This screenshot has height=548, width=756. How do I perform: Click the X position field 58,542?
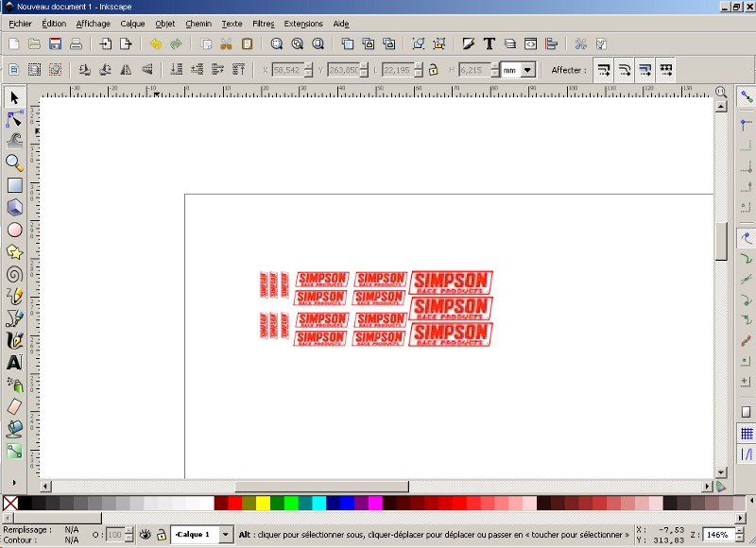tap(288, 70)
